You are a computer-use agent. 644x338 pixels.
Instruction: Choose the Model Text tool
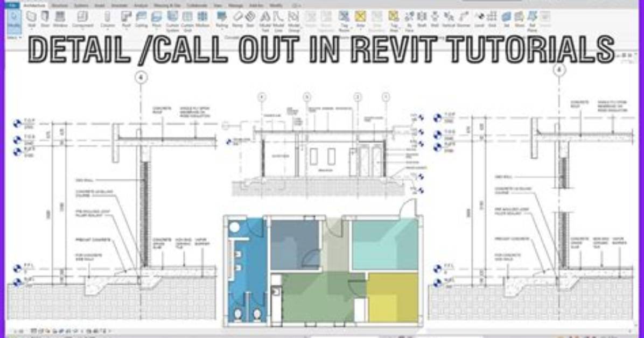(x=265, y=20)
